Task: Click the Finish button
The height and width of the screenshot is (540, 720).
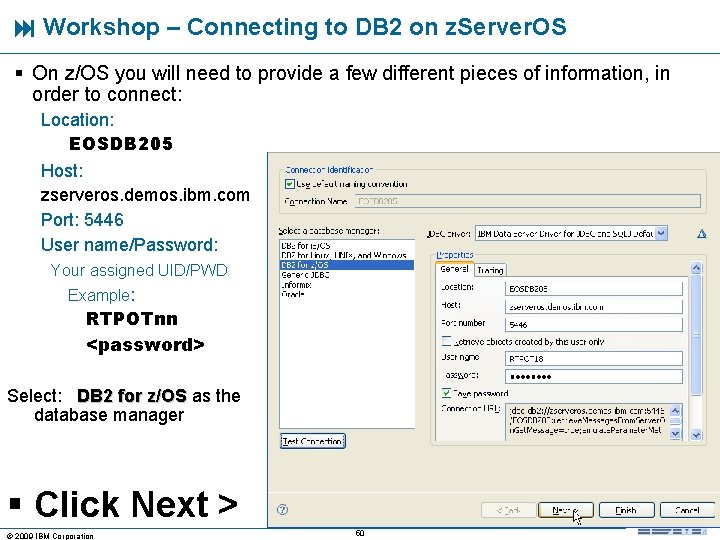Action: tap(626, 510)
